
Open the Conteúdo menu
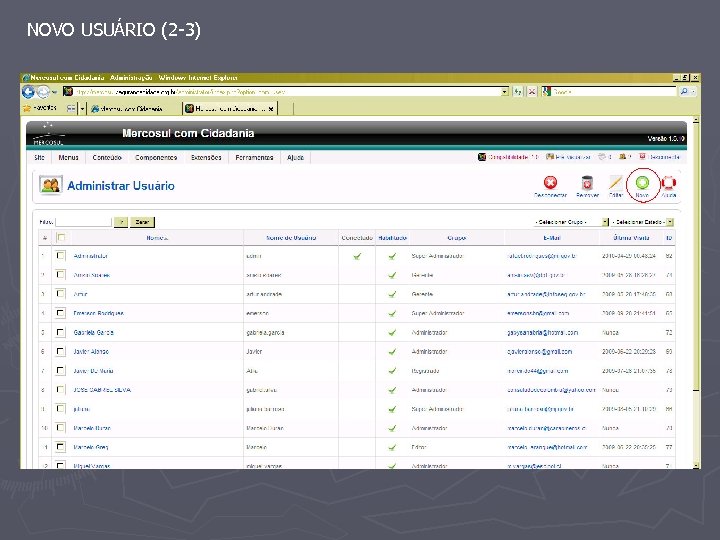point(107,158)
